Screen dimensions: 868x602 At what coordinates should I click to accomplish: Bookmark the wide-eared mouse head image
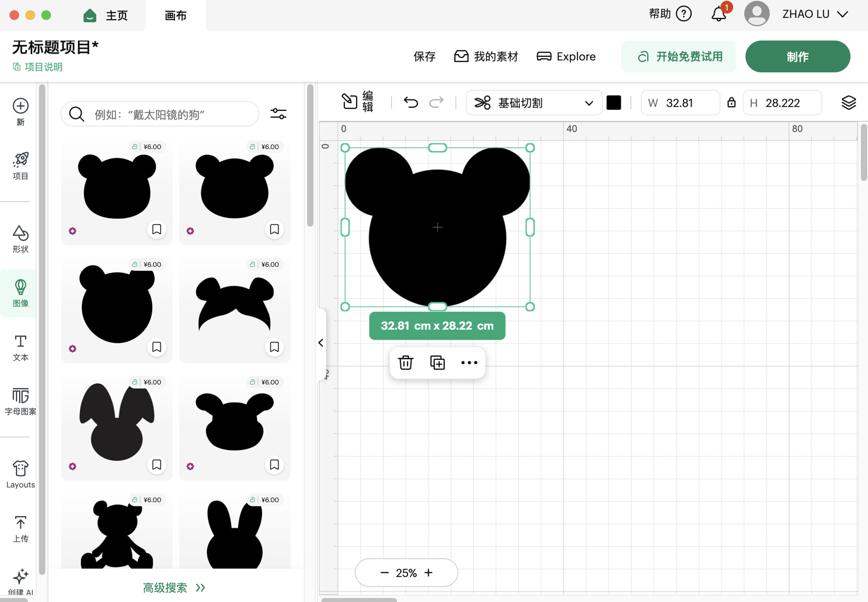click(x=274, y=465)
